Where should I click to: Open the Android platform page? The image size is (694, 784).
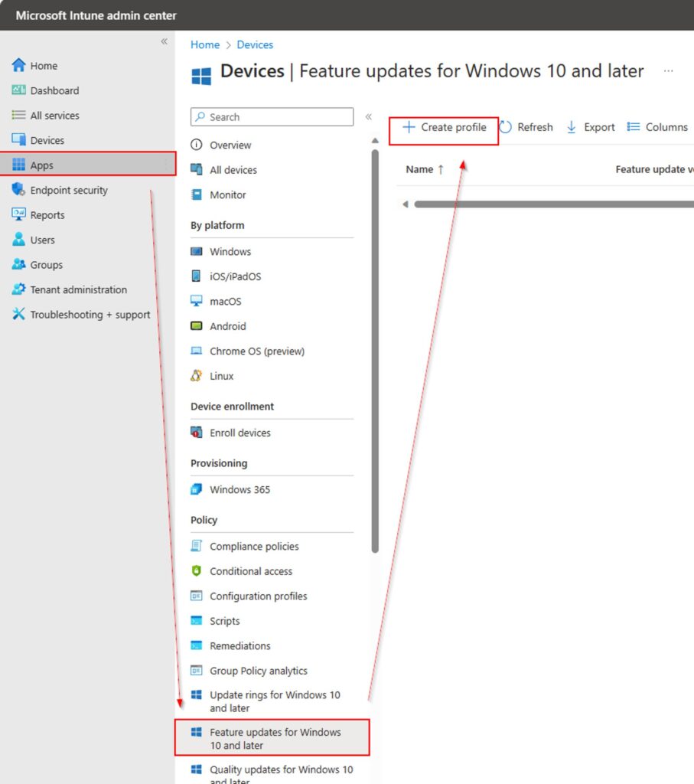click(x=229, y=326)
